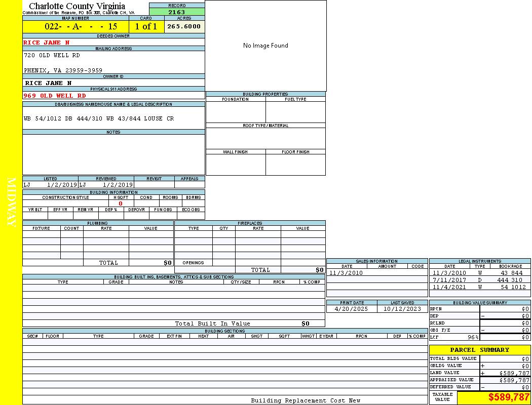
Task: Select the acres value 265.6000
Action: [184, 26]
